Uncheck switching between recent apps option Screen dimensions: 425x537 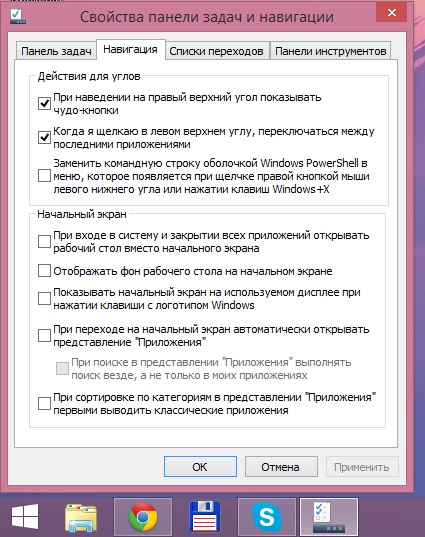tap(44, 138)
